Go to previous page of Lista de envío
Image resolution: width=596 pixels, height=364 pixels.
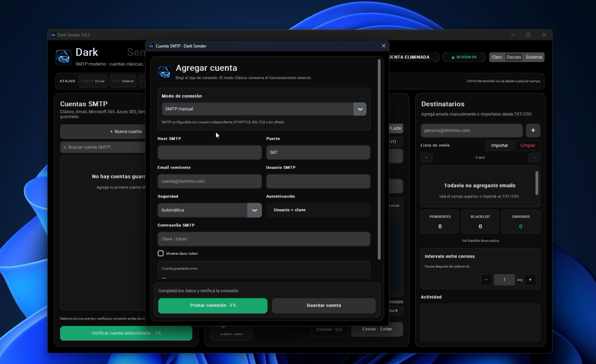tap(426, 157)
